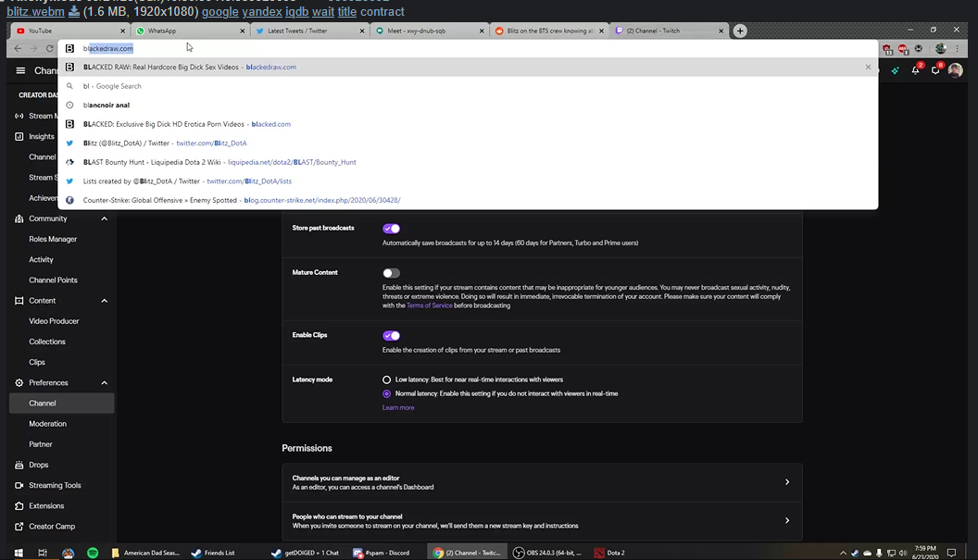Choose BLAST Bounty Hunt Liquipedia suggestion
Viewport: 978px width, 560px height.
468,162
